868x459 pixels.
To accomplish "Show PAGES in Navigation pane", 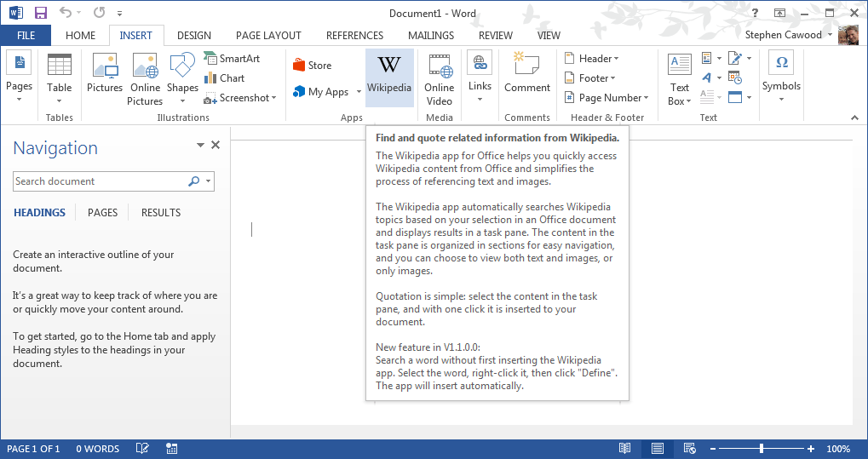I will pos(102,213).
